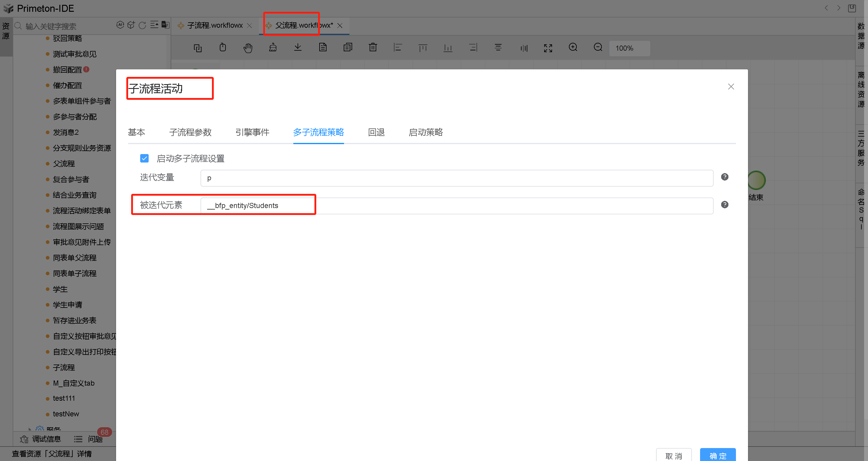868x461 pixels.
Task: Click the 取消 cancel button
Action: (x=674, y=456)
